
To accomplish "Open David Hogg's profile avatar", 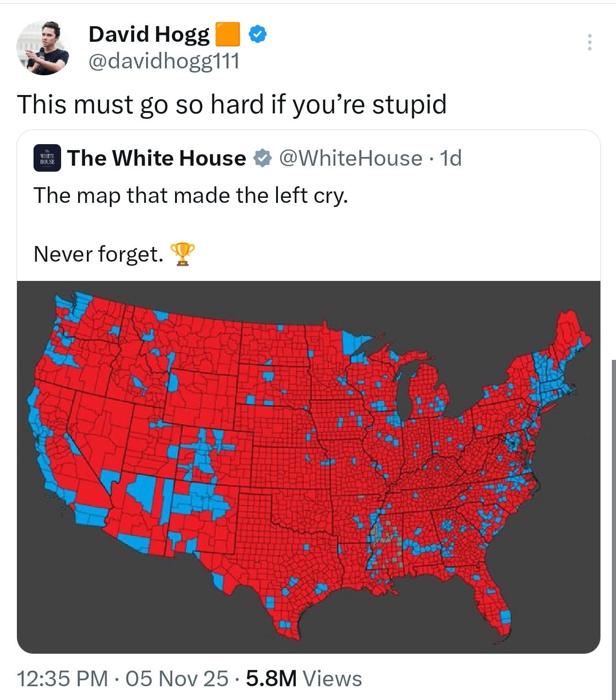I will [43, 48].
